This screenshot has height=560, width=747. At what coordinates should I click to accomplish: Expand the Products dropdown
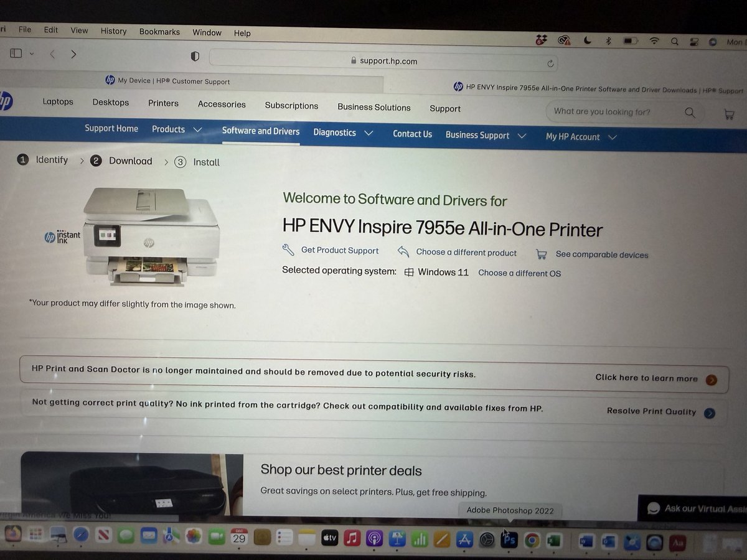(177, 129)
